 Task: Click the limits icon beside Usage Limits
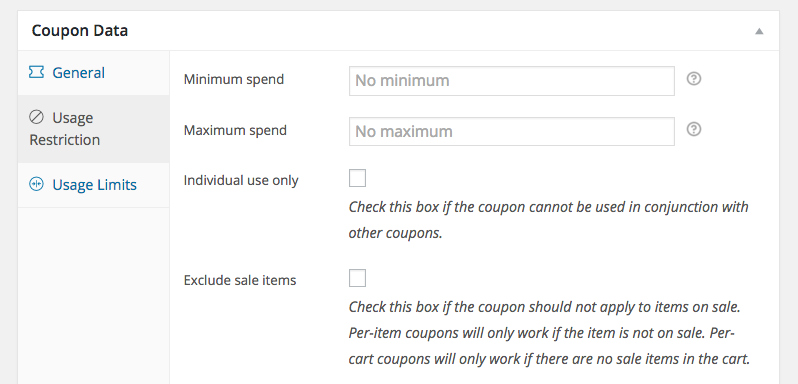36,184
